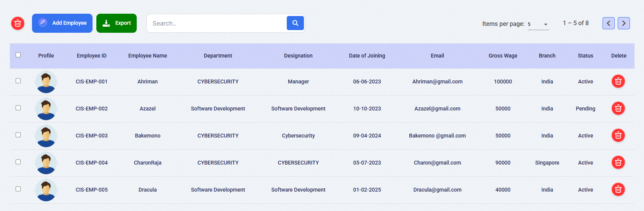Delete CIS-EMP-002 Azazel record
644x211 pixels.
click(x=618, y=108)
